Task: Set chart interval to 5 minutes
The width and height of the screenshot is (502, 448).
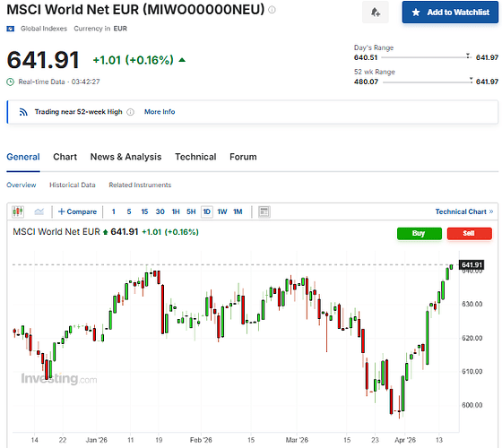Action: pos(129,211)
